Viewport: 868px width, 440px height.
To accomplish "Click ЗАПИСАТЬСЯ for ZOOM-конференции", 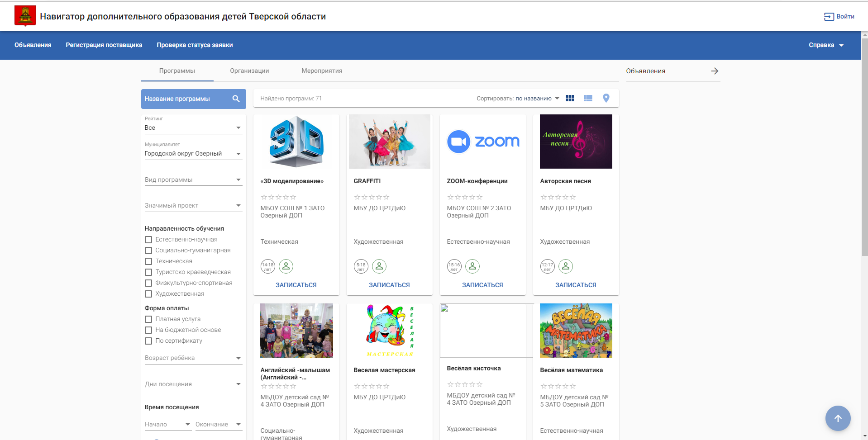I will pos(482,285).
